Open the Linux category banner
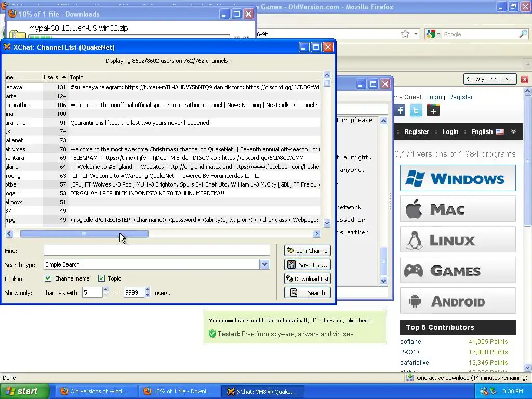This screenshot has height=399, width=532. (458, 240)
